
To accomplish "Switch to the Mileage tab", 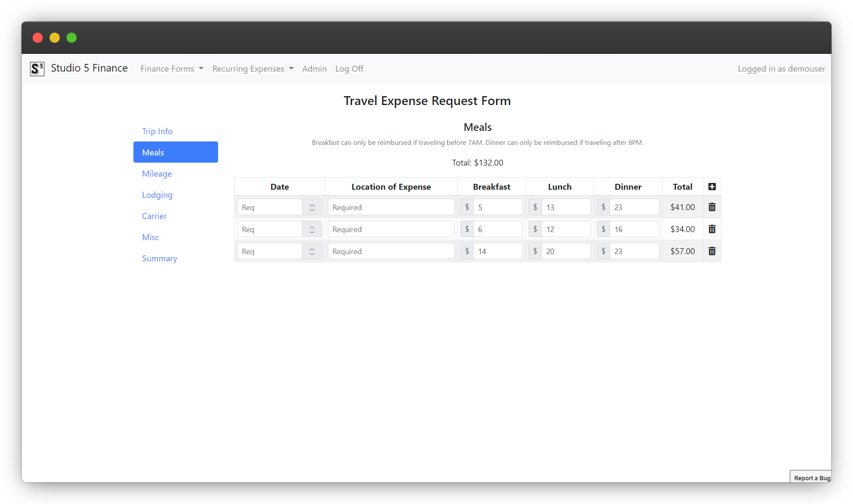I will (x=157, y=174).
